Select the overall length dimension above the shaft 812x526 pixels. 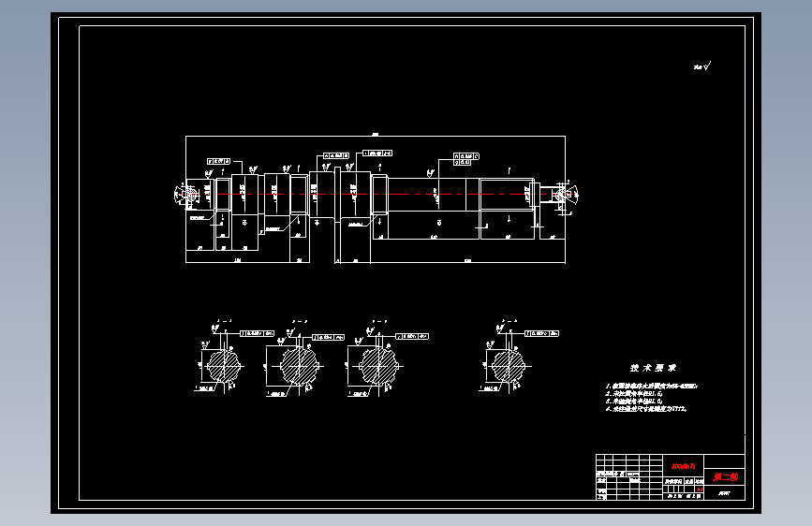(376, 135)
